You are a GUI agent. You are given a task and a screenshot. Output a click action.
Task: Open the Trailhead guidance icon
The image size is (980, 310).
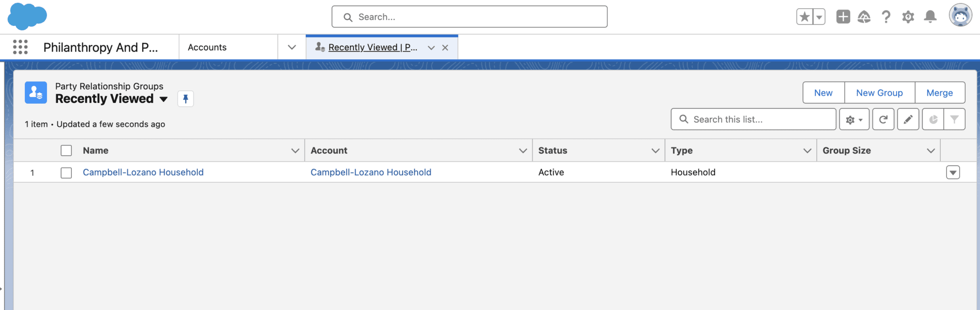(864, 17)
